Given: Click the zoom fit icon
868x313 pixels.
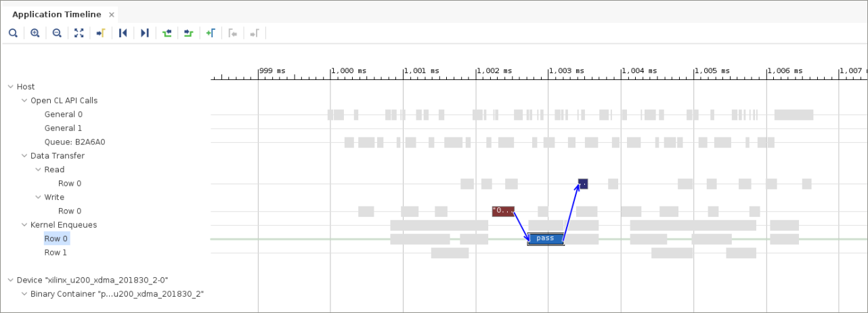Looking at the screenshot, I should [79, 33].
